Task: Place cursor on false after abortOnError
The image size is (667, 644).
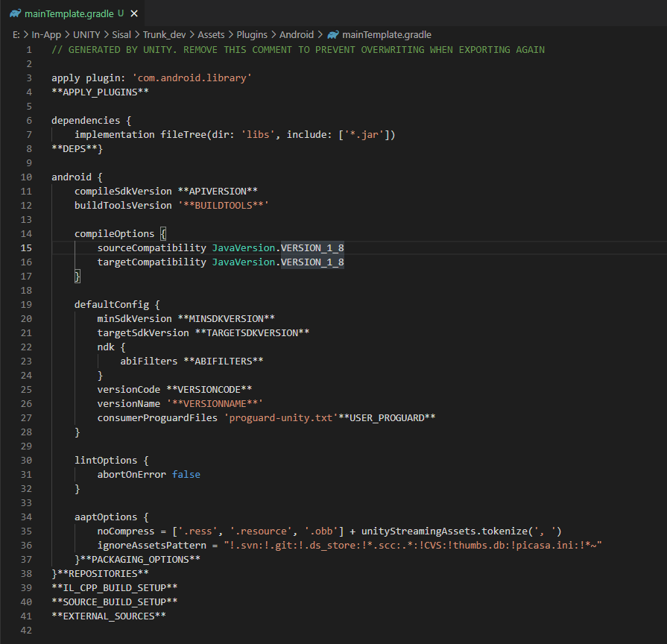Action: point(186,474)
